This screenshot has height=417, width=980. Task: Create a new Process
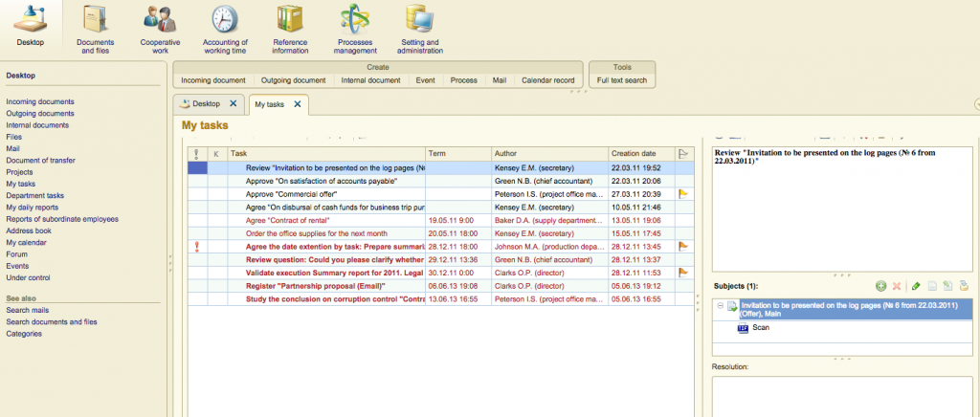tap(464, 80)
